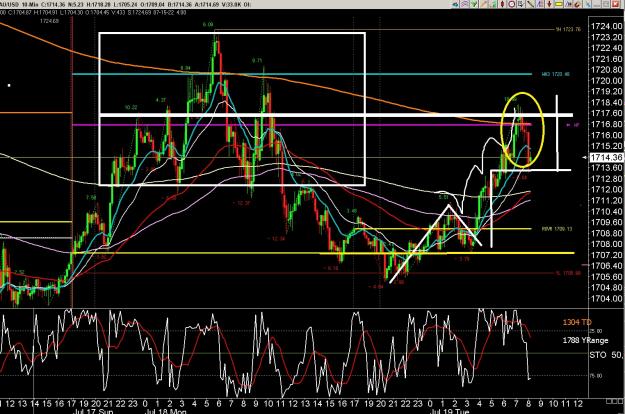This screenshot has width=625, height=414.
Task: Click the 'Jul 18 Mon' date on time axis
Action: pyautogui.click(x=164, y=411)
